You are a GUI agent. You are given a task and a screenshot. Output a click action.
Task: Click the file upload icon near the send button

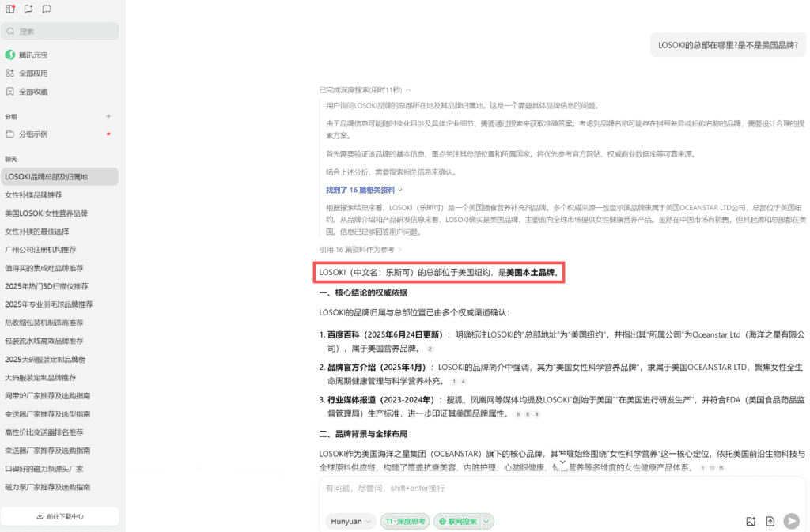click(770, 521)
